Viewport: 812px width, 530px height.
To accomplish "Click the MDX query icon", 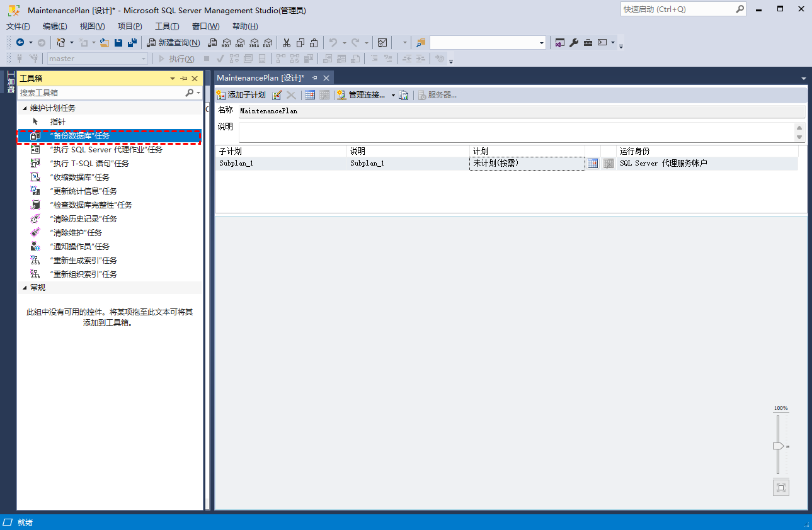I will pyautogui.click(x=226, y=43).
